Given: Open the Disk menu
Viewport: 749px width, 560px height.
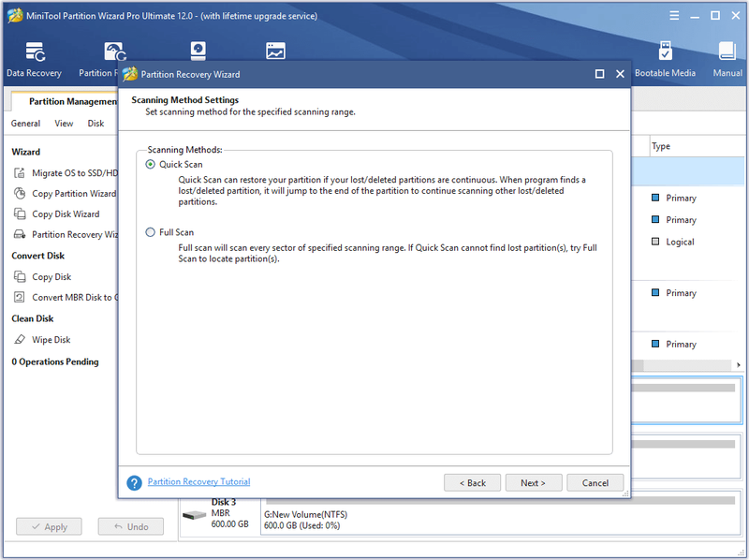Looking at the screenshot, I should tap(95, 124).
